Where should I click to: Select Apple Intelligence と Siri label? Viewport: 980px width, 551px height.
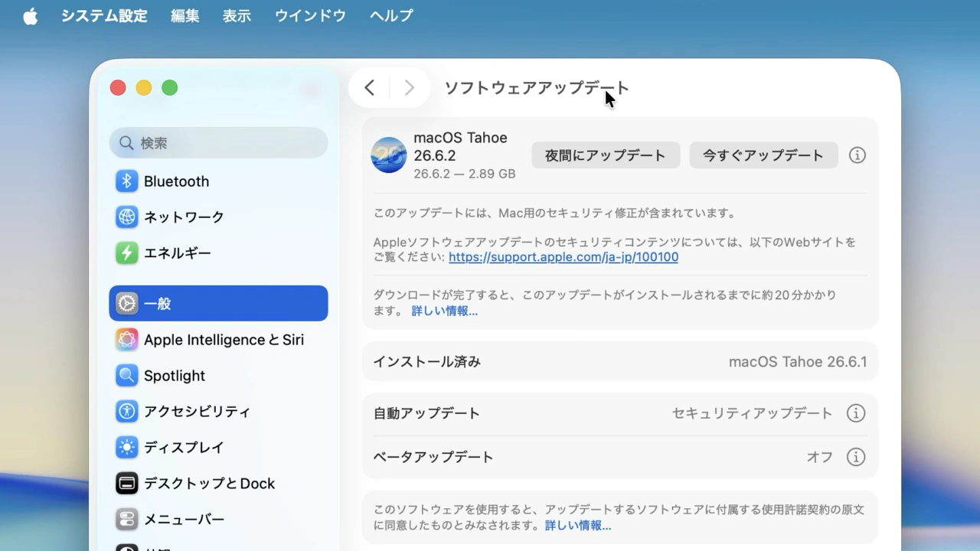(224, 340)
